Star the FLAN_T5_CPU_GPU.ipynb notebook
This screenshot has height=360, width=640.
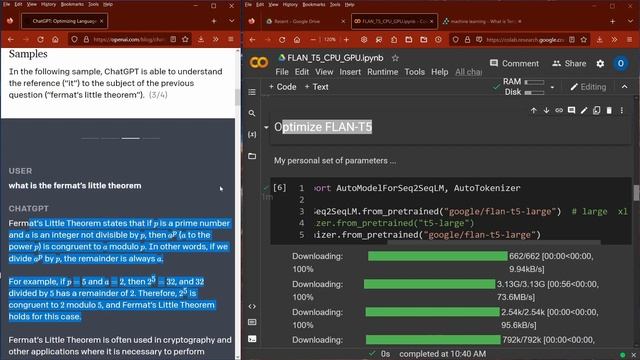[395, 58]
